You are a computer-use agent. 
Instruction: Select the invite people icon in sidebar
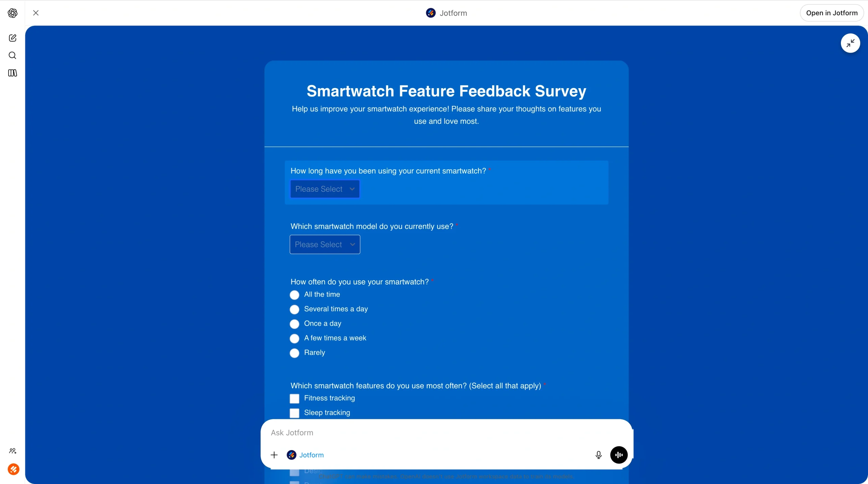coord(13,451)
